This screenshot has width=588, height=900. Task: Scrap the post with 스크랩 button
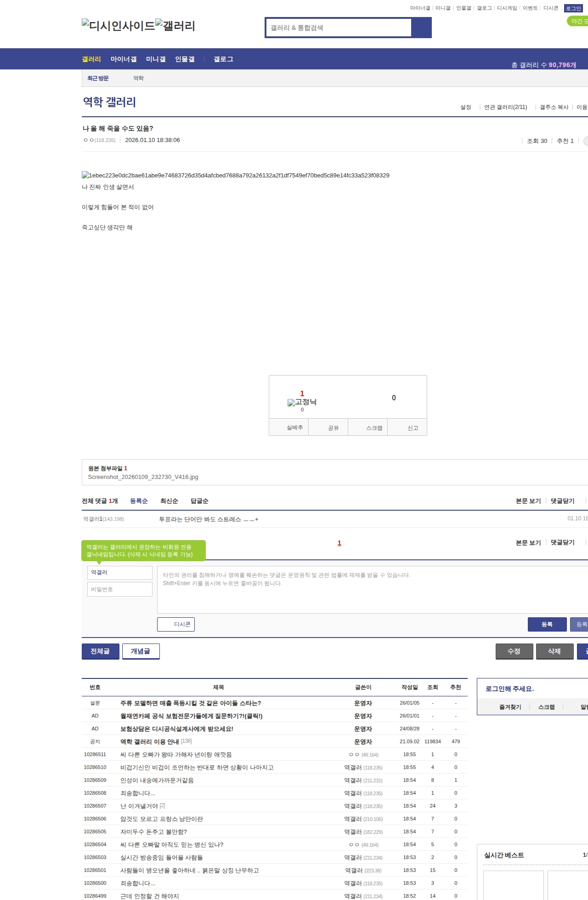(374, 428)
